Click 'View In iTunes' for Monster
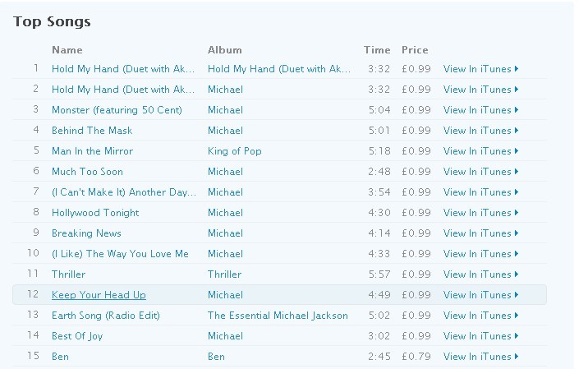The height and width of the screenshot is (369, 588). pos(480,110)
